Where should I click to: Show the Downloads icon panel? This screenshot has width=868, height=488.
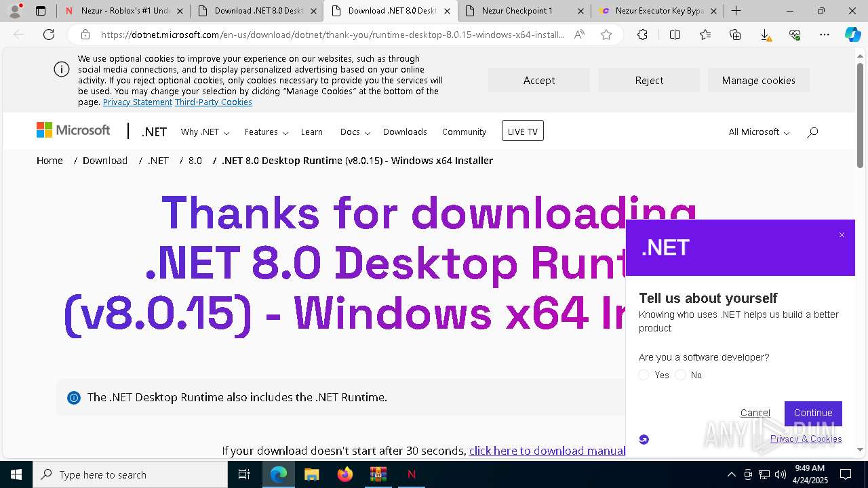(x=765, y=35)
